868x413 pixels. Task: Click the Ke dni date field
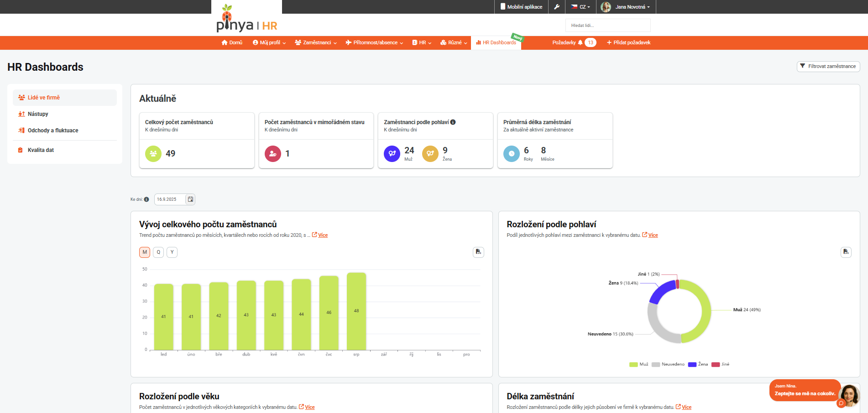pos(170,199)
